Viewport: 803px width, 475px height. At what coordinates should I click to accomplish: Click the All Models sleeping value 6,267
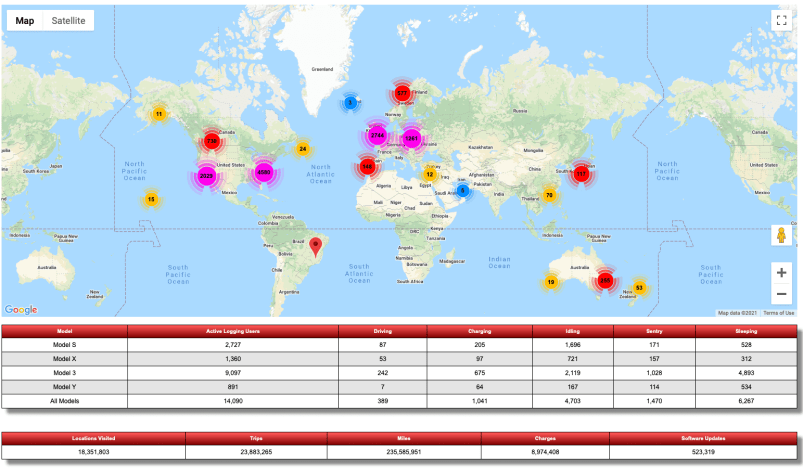click(x=746, y=401)
